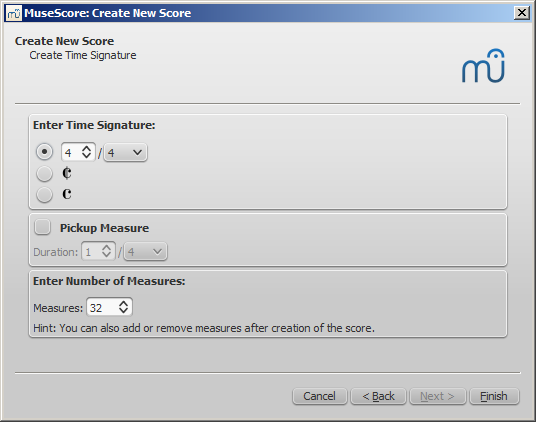Image resolution: width=536 pixels, height=422 pixels.
Task: Click the Pickup Measure label
Action: pos(105,228)
